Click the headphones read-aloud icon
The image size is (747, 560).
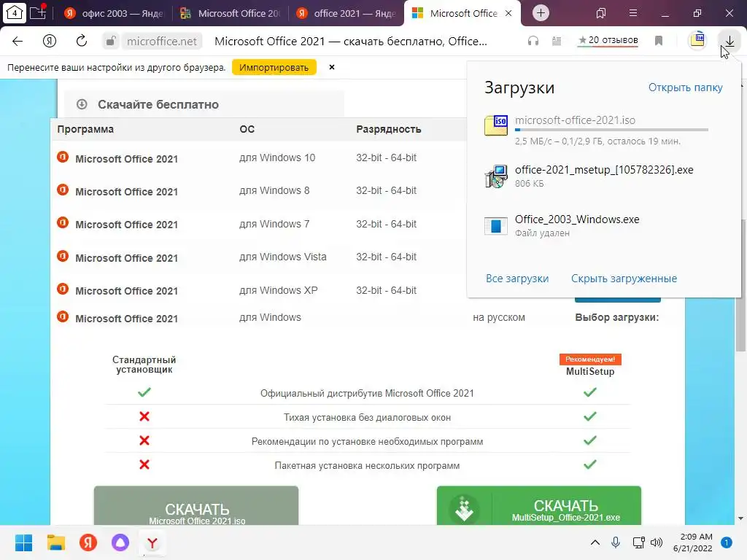tap(533, 41)
